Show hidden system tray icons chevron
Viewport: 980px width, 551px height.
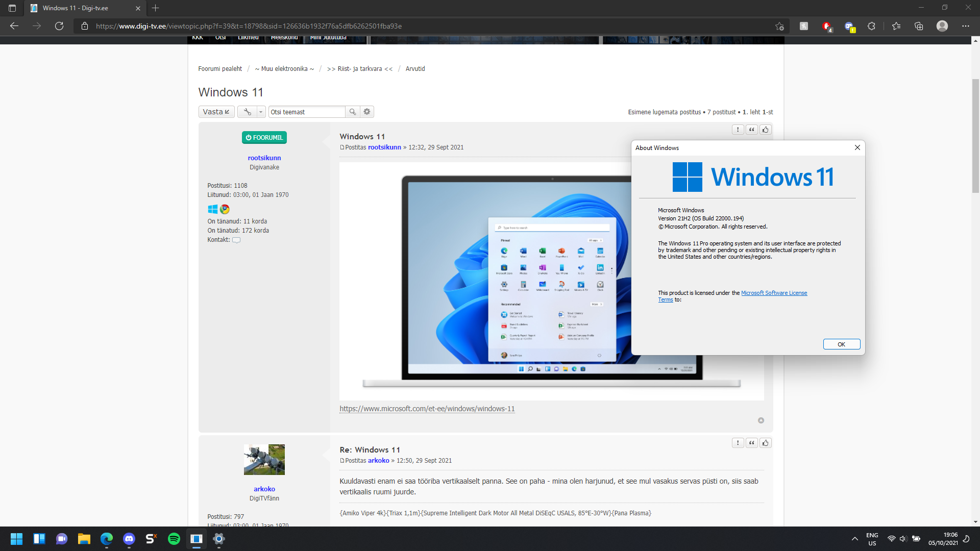[x=854, y=539]
